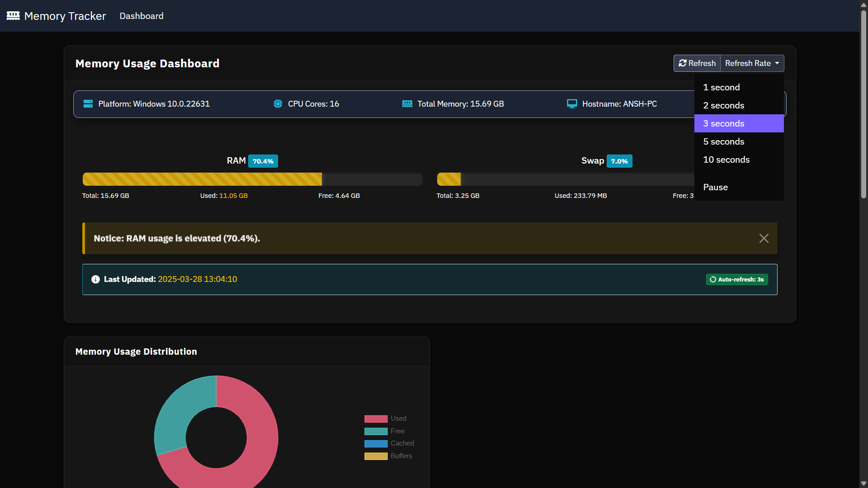Click the RAM 70.4% badge

tap(263, 161)
